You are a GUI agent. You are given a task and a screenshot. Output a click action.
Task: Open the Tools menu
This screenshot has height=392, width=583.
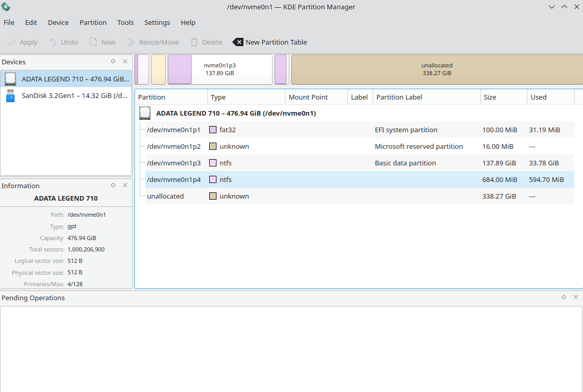click(125, 23)
